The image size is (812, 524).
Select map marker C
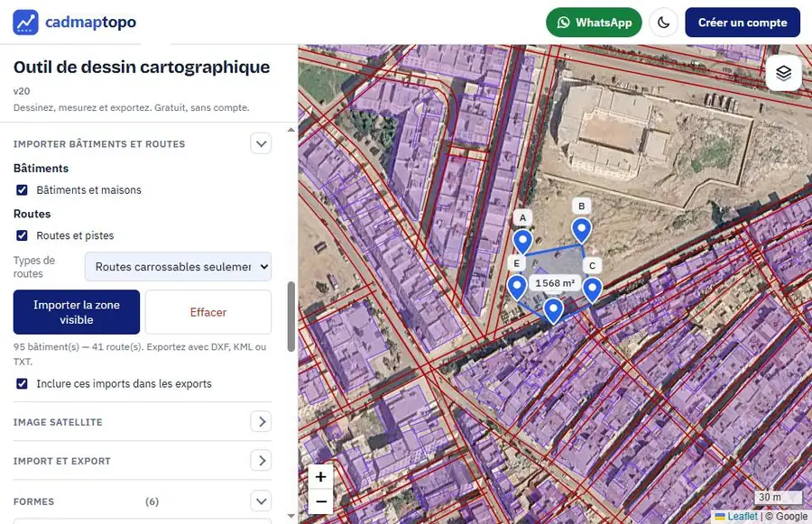[593, 290]
